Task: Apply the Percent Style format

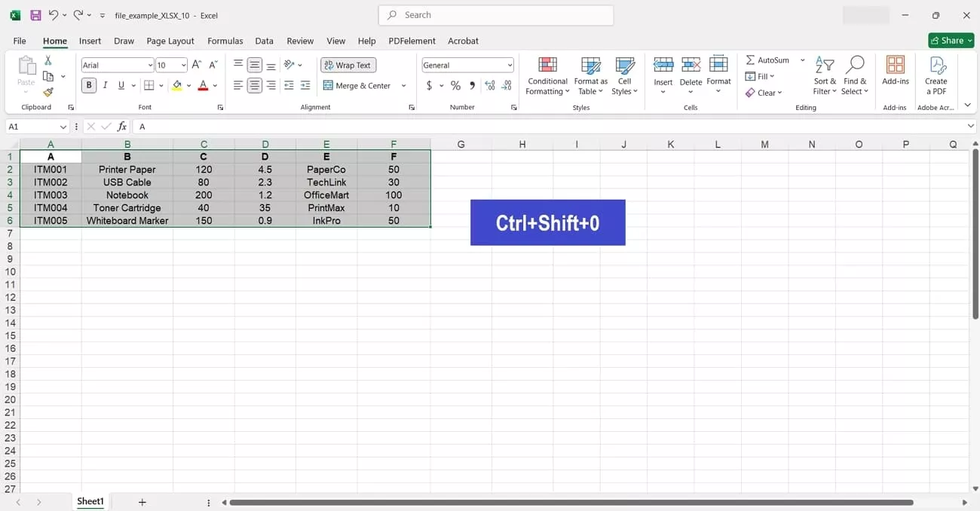Action: [455, 85]
